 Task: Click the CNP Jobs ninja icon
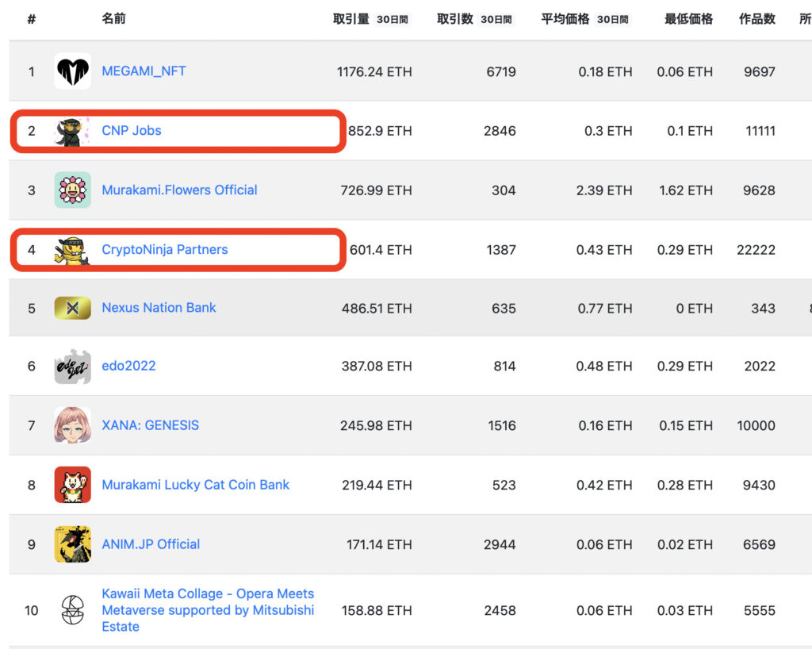tap(72, 131)
